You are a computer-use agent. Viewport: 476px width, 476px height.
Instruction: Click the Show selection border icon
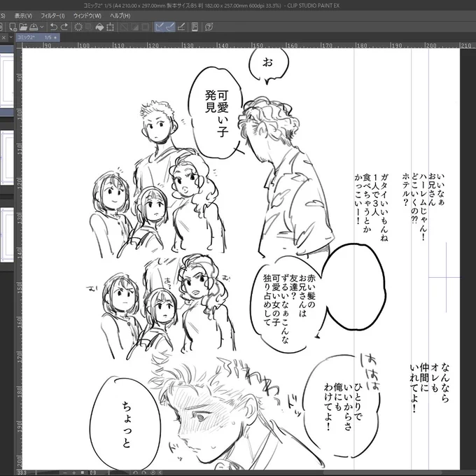(146, 27)
